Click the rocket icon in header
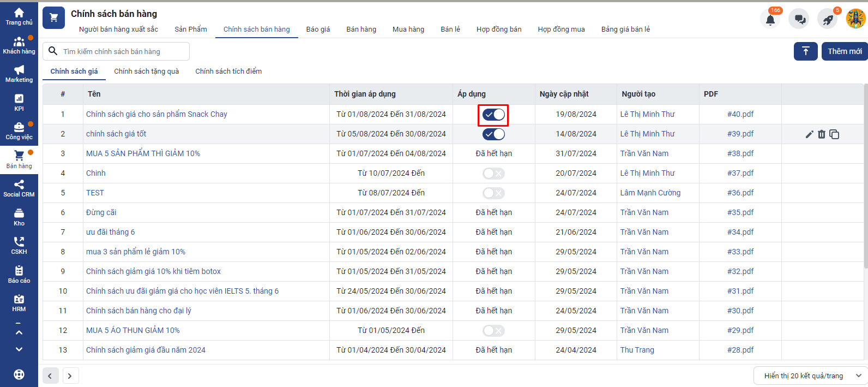The width and height of the screenshot is (868, 387). pos(828,20)
